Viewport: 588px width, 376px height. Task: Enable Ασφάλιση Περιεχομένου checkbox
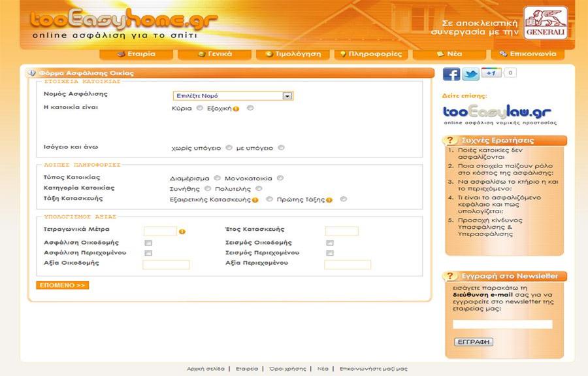pyautogui.click(x=148, y=253)
